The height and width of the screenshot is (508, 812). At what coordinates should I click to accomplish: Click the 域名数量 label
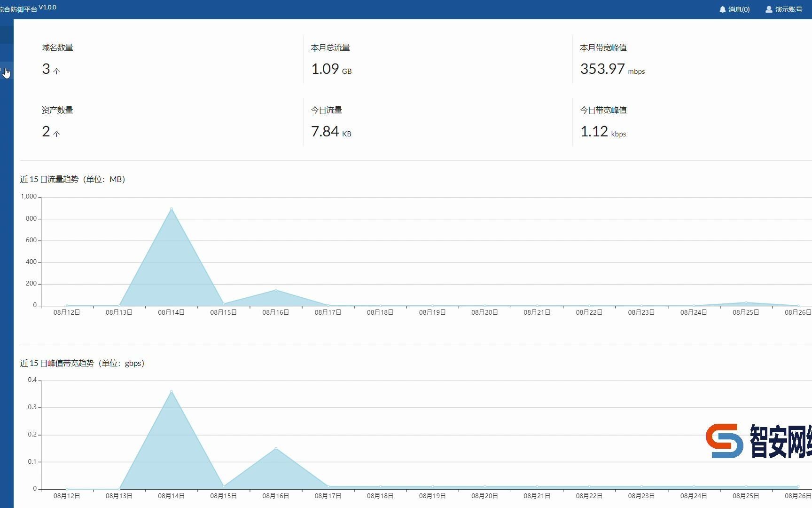click(57, 48)
